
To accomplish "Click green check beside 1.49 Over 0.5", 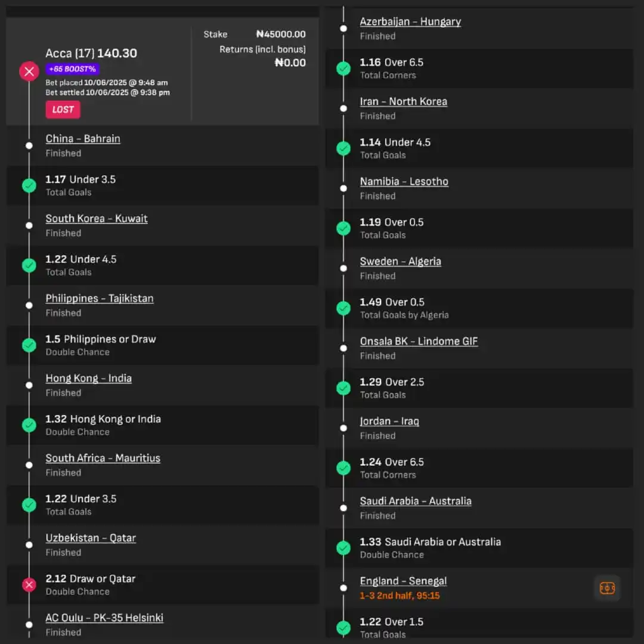I will (x=343, y=308).
